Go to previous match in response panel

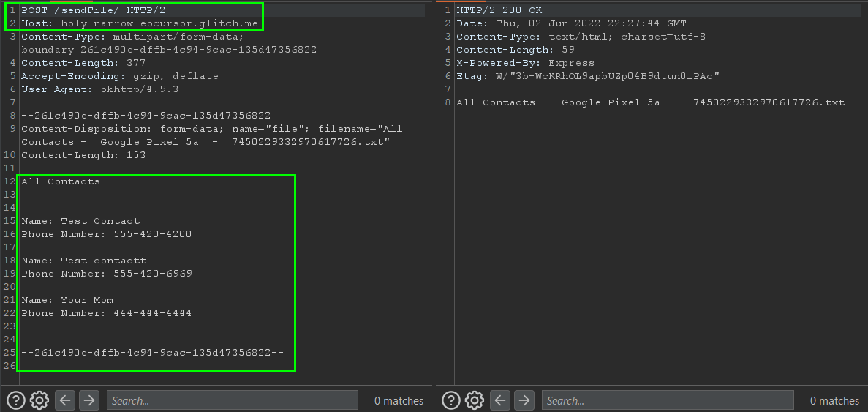tap(500, 400)
